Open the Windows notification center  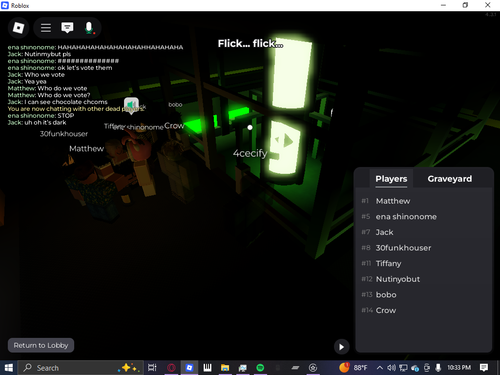[x=484, y=368]
